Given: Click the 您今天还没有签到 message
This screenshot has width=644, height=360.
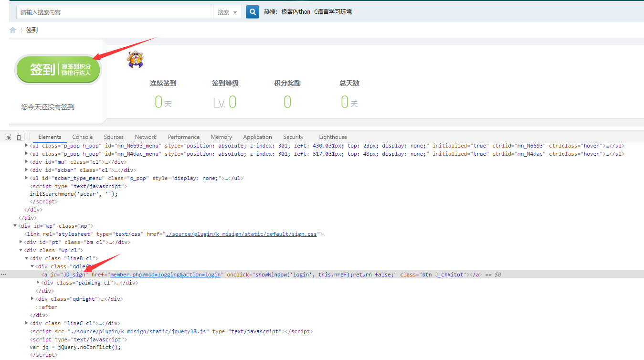Looking at the screenshot, I should 48,107.
